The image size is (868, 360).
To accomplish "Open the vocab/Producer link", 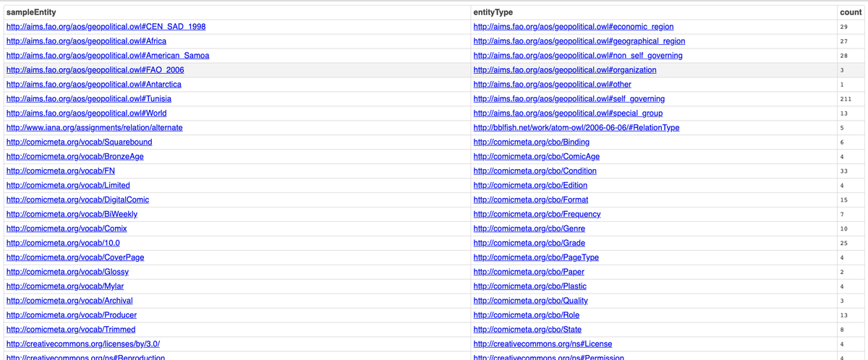I will coord(71,316).
